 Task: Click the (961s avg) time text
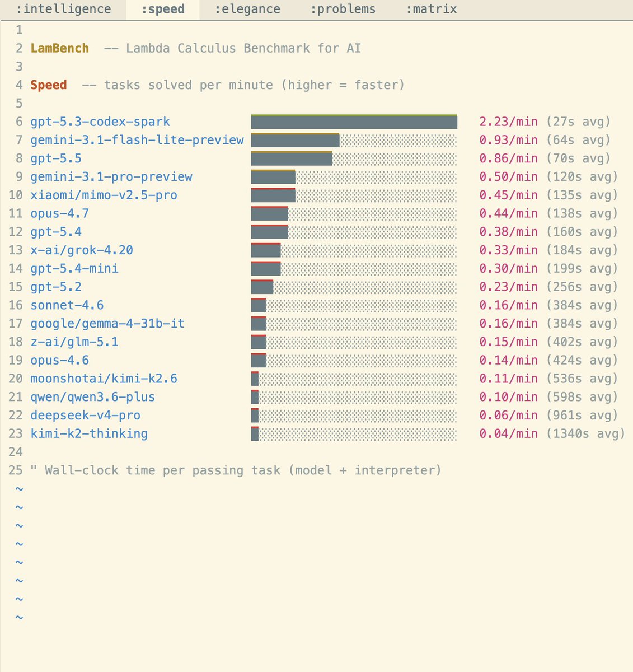point(582,416)
